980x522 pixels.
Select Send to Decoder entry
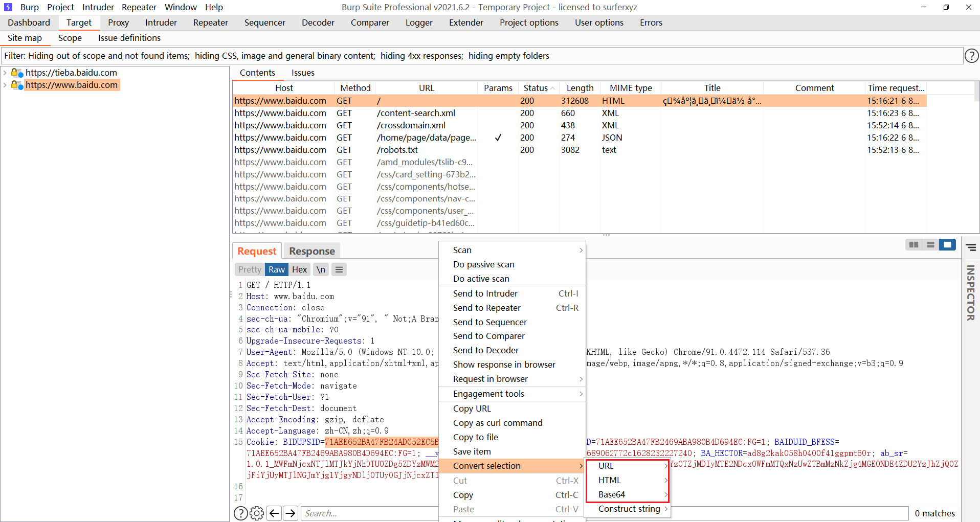click(x=512, y=350)
